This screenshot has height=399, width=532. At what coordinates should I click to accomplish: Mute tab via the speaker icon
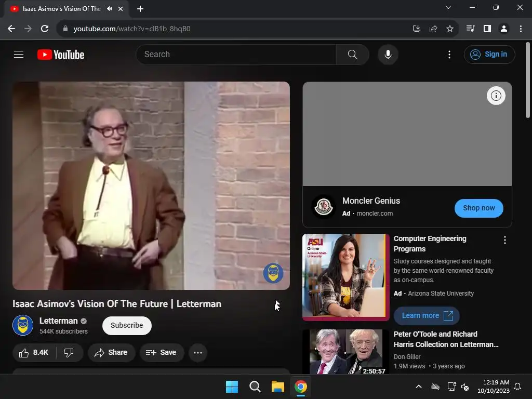click(109, 9)
